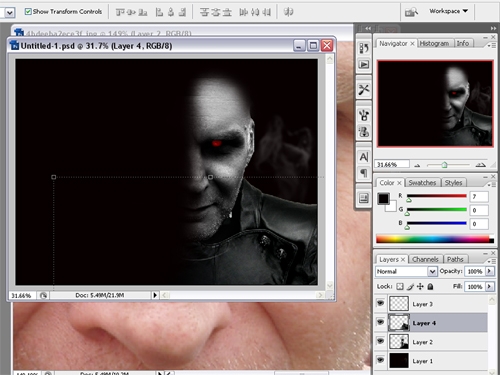Click the foreground color swatch

point(383,198)
